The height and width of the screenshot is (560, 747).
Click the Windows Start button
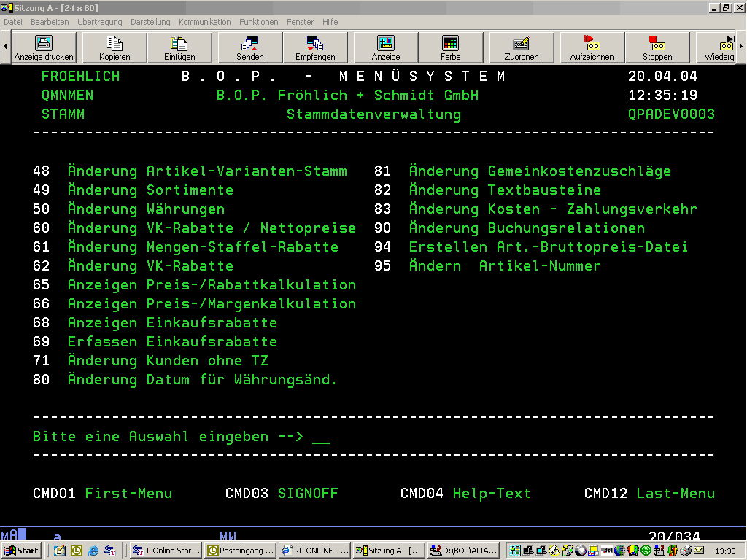pos(22,551)
